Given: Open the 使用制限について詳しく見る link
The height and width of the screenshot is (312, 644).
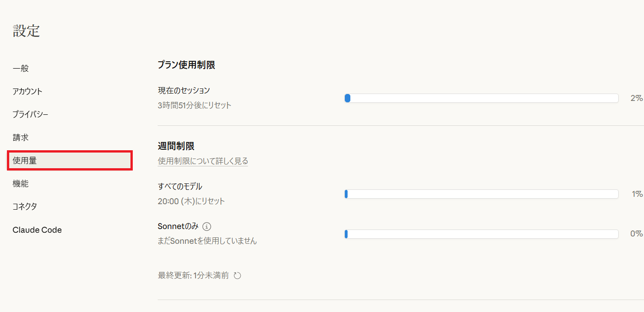Looking at the screenshot, I should [203, 161].
